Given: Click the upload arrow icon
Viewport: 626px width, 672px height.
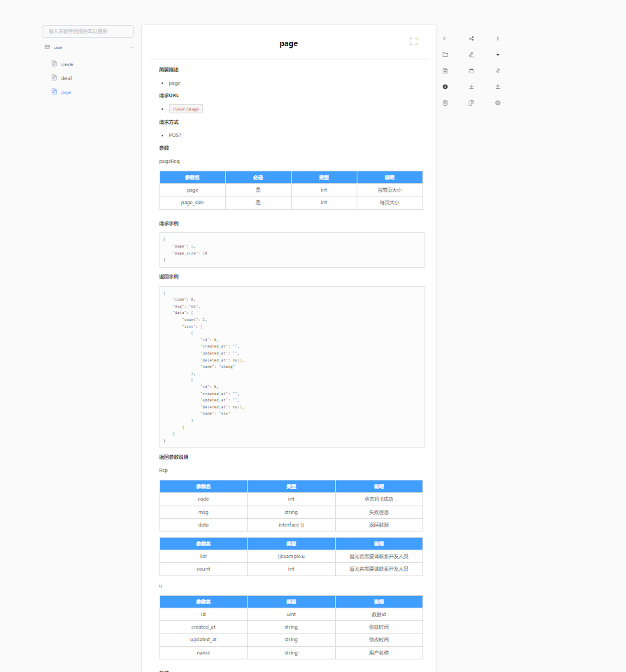Looking at the screenshot, I should [497, 87].
